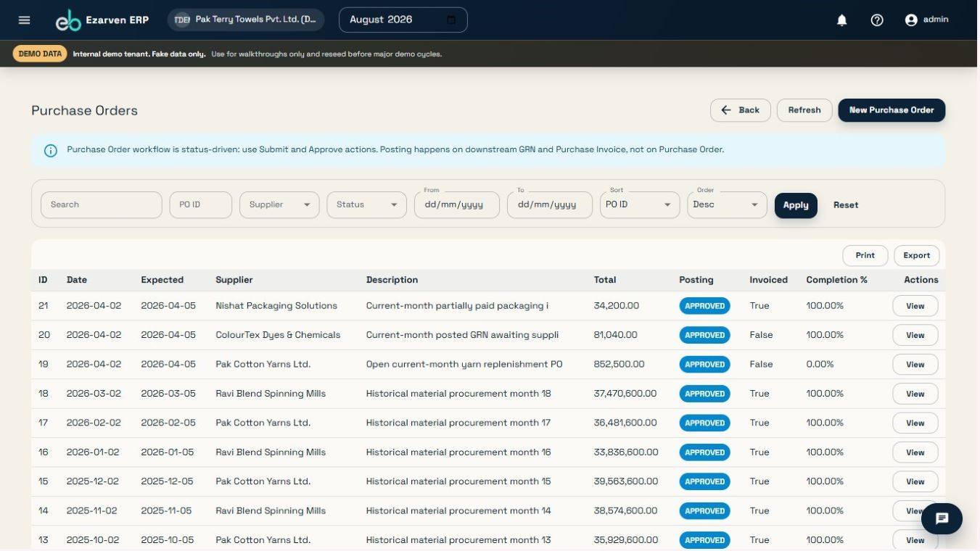980x551 pixels.
Task: Open the Sort by PO ID dropdown
Action: (640, 205)
